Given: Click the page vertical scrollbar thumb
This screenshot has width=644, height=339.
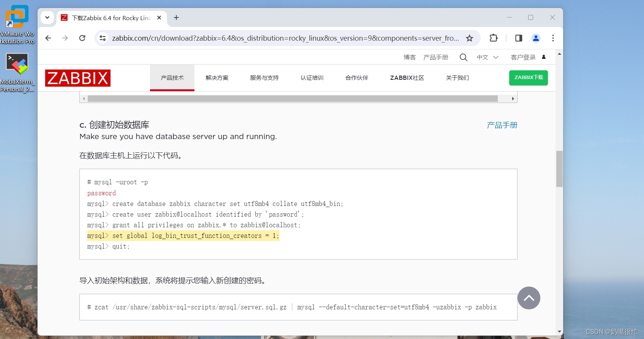Looking at the screenshot, I should (x=559, y=169).
